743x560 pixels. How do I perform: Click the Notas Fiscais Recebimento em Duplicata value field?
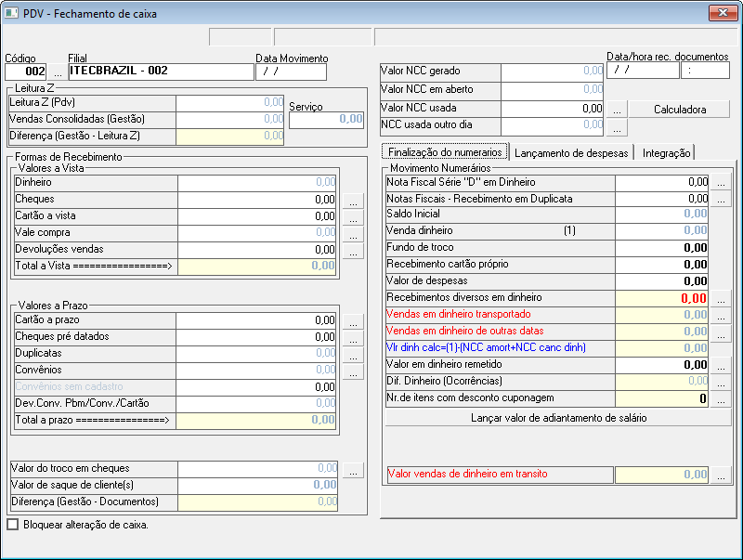661,199
